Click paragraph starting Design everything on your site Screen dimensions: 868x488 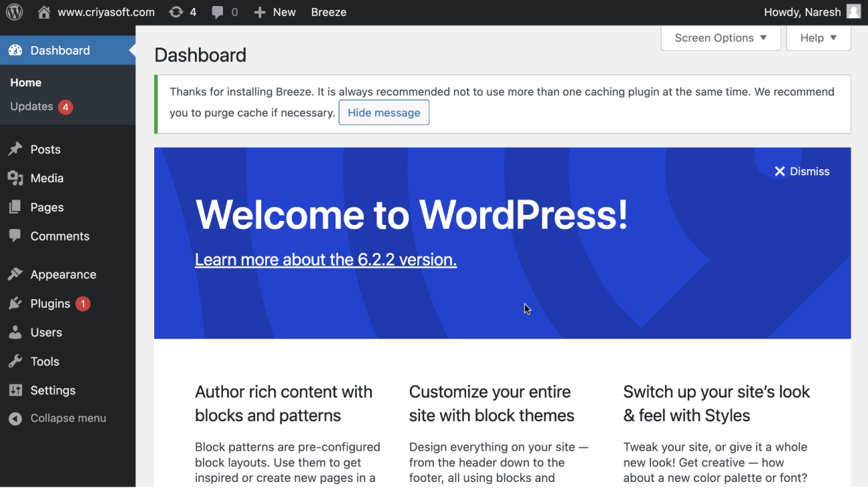pyautogui.click(x=499, y=463)
